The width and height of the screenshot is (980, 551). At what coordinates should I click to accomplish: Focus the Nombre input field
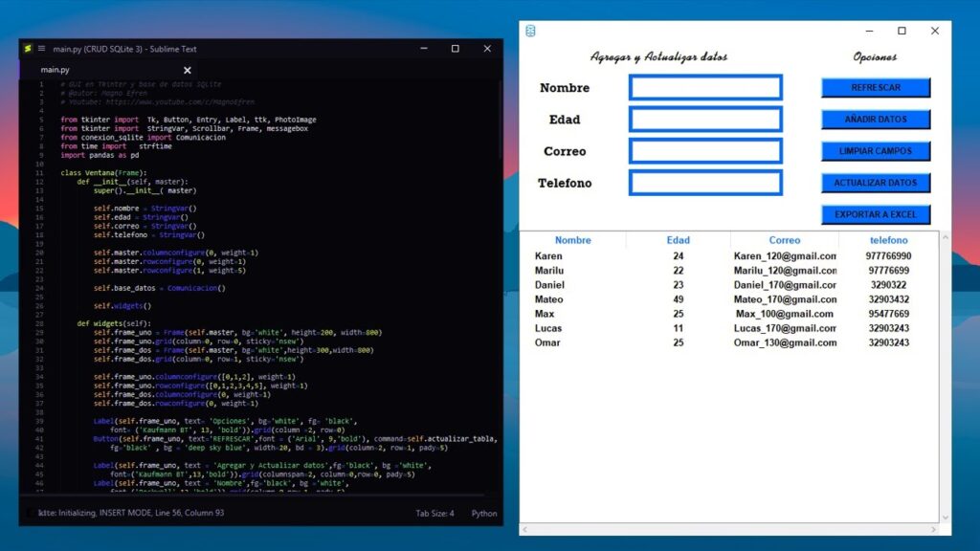[x=705, y=88]
